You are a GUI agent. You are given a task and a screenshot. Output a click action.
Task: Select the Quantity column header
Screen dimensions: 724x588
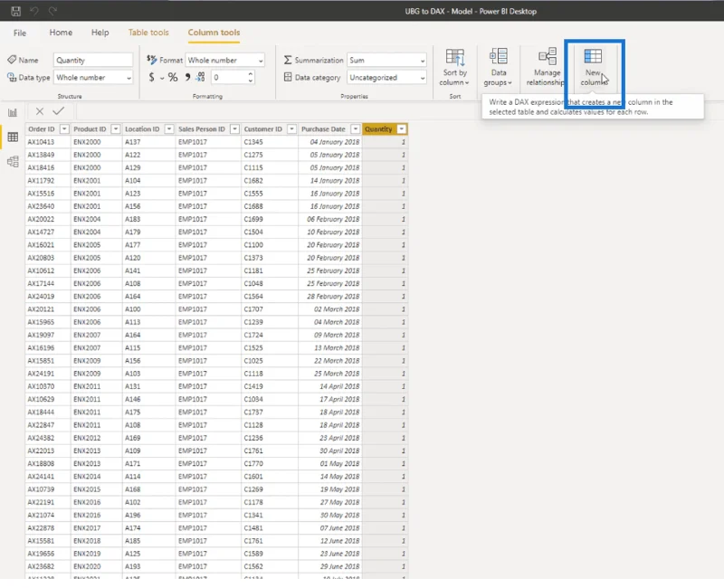378,129
